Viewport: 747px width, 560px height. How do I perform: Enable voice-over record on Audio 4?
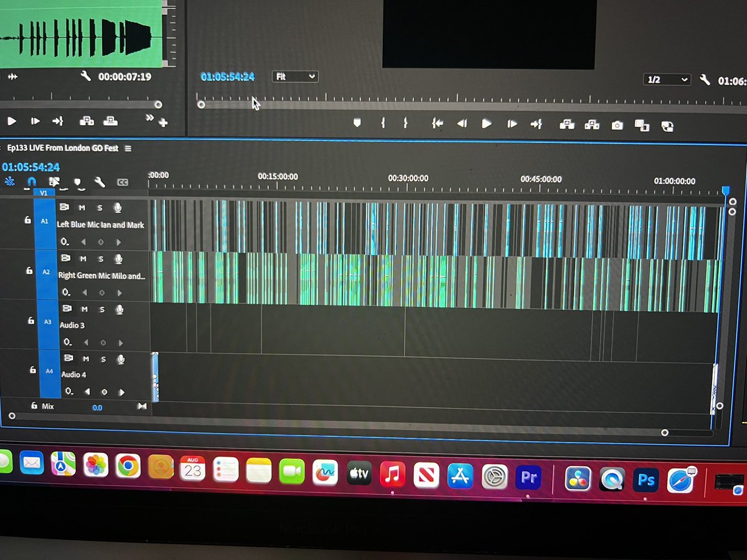(121, 359)
